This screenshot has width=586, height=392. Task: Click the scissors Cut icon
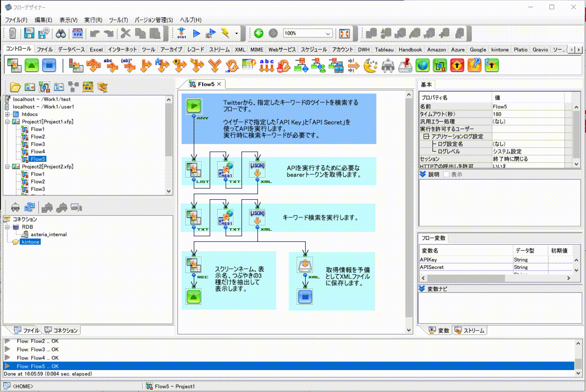pos(125,33)
